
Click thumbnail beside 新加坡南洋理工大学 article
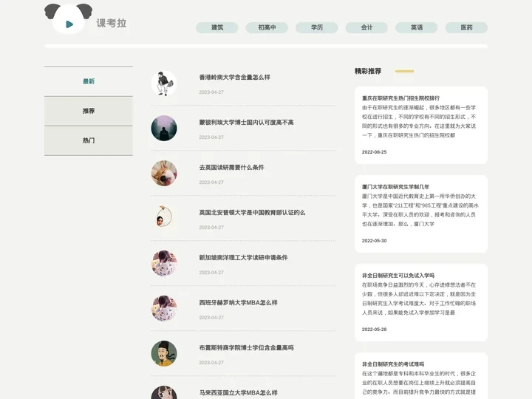[164, 264]
